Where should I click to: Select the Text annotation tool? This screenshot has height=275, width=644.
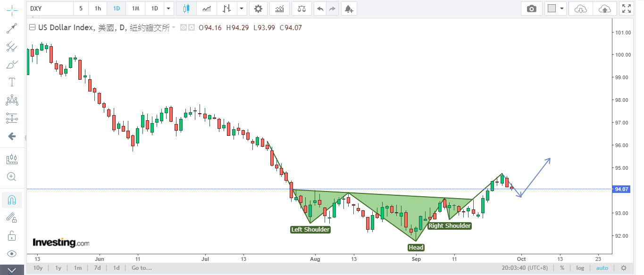point(12,82)
